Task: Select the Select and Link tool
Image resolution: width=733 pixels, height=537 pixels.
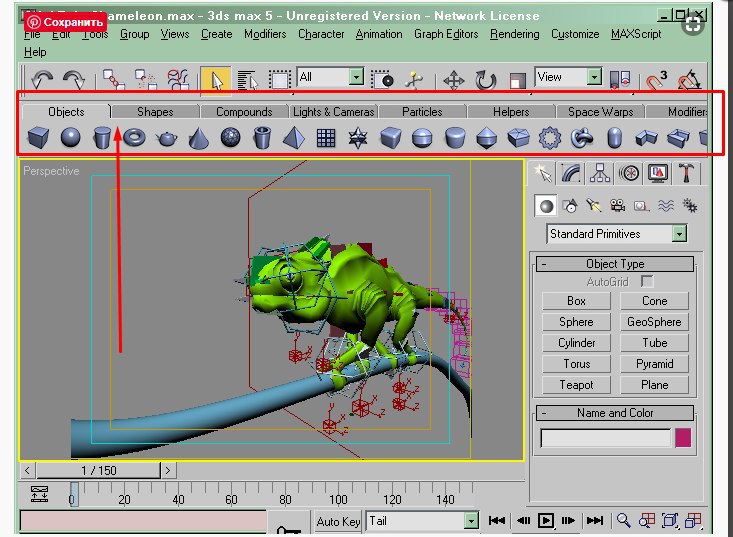Action: [114, 79]
